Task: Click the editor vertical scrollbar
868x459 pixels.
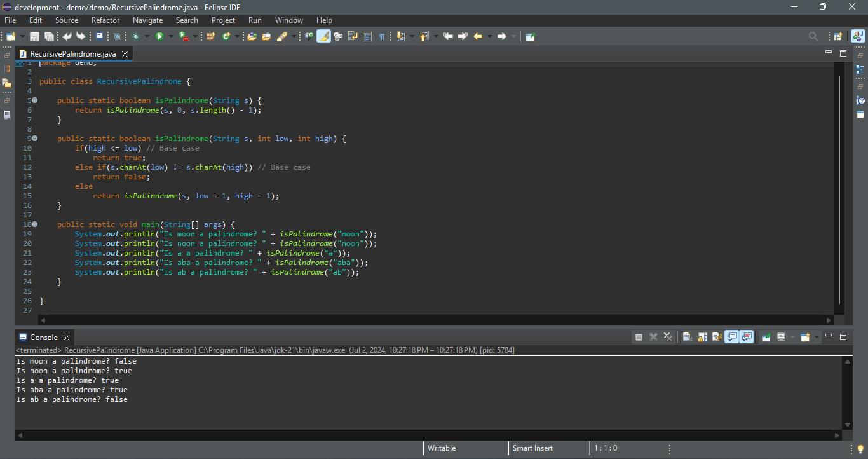Action: pos(839,191)
